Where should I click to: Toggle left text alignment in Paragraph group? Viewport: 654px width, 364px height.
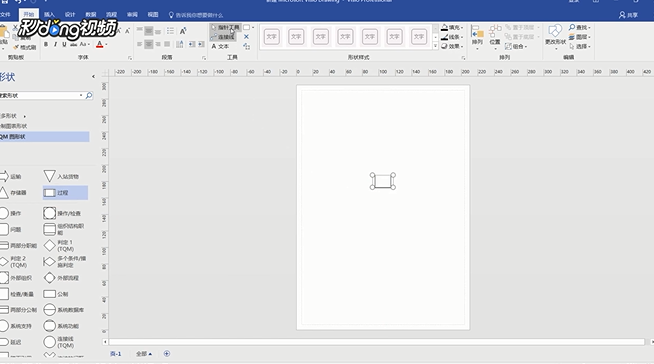pos(140,44)
